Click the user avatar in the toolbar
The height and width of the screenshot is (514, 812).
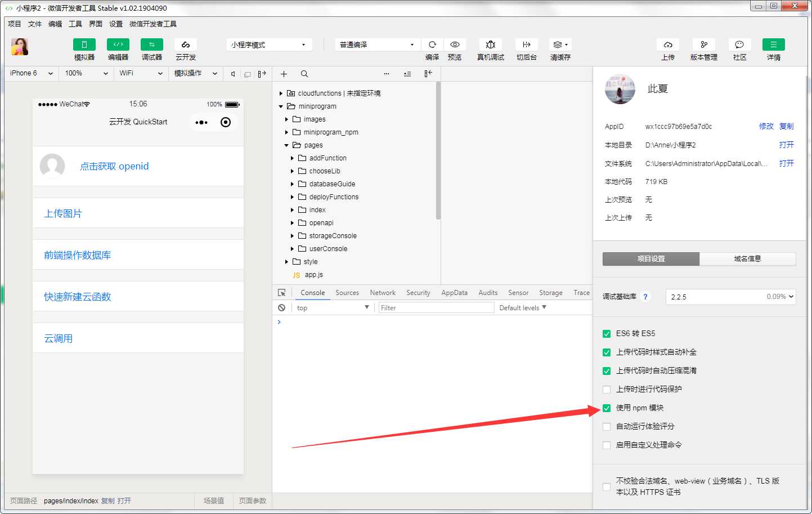(x=20, y=47)
